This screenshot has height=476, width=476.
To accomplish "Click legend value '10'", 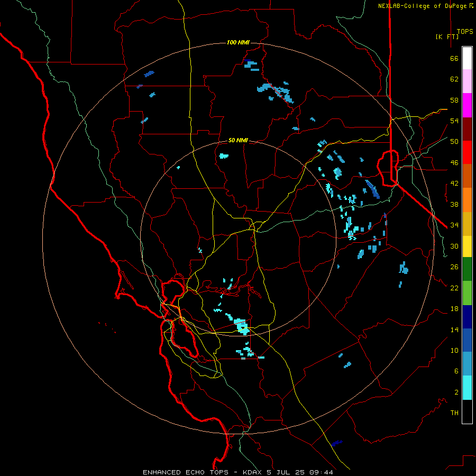I will pyautogui.click(x=454, y=351).
